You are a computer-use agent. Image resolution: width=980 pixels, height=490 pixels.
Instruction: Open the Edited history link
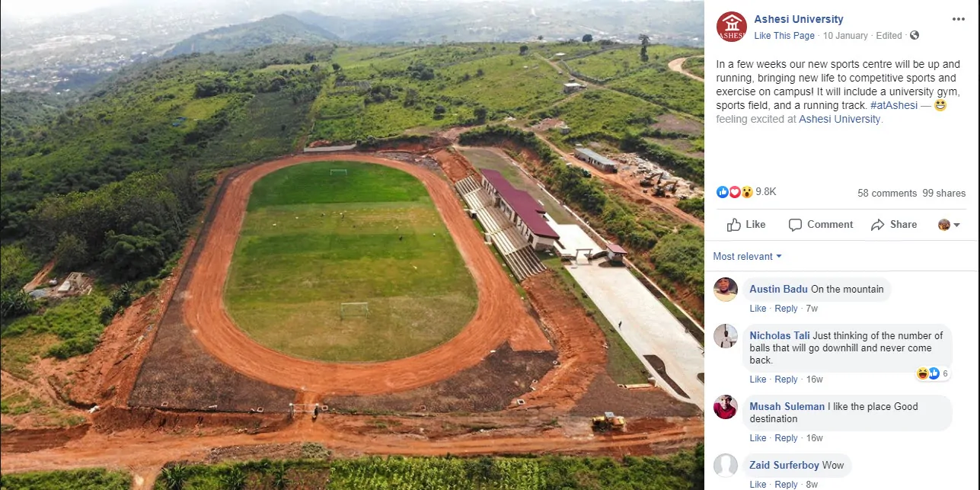click(x=889, y=36)
